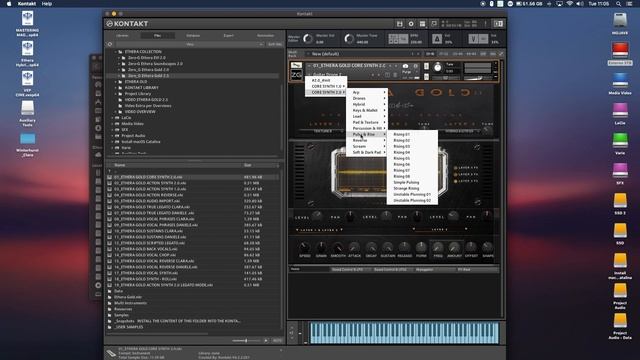The height and width of the screenshot is (360, 640).
Task: Switch to the Database browser tab
Action: pos(193,36)
